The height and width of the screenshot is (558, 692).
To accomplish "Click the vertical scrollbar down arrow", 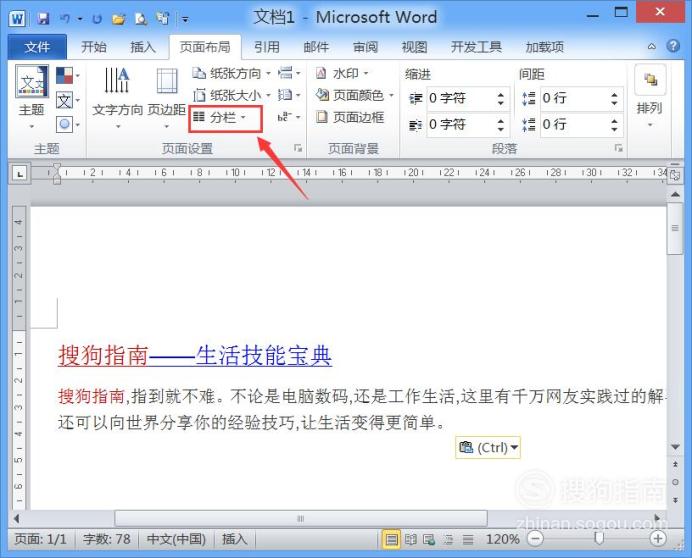I will point(675,447).
